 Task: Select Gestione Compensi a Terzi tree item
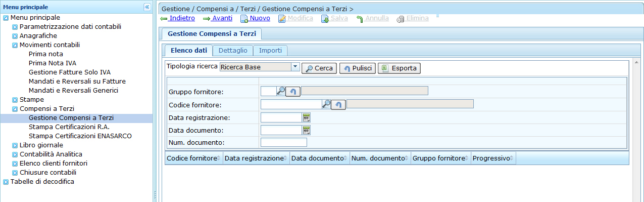tap(71, 117)
